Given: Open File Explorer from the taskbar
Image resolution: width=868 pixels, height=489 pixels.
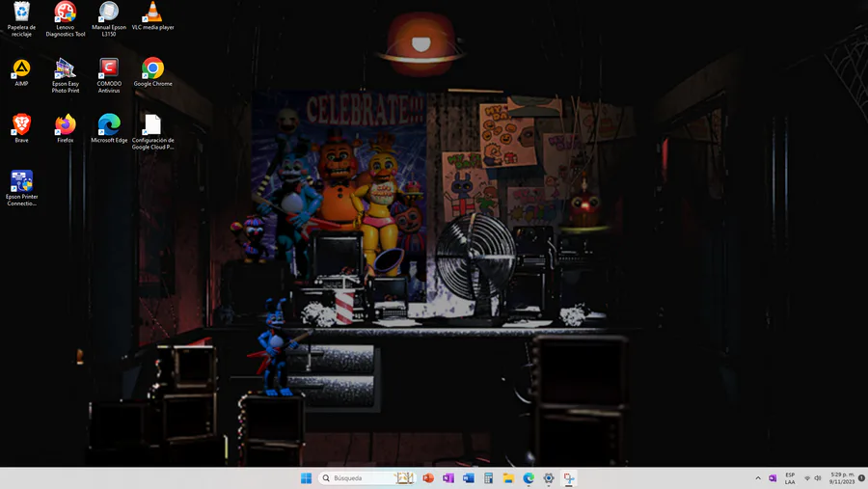Looking at the screenshot, I should point(508,478).
